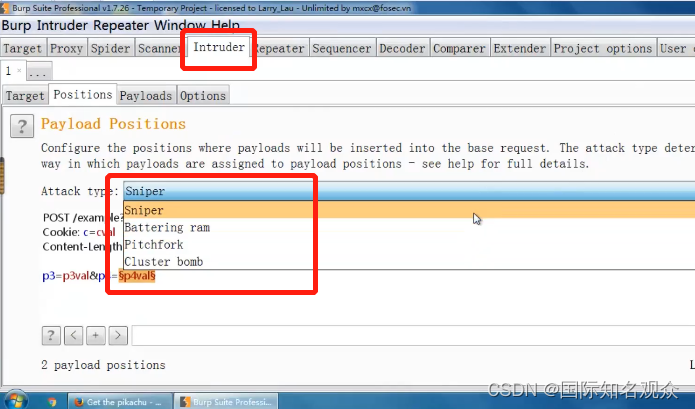Switch to the Comparer tab
This screenshot has height=409, width=695.
[x=459, y=48]
